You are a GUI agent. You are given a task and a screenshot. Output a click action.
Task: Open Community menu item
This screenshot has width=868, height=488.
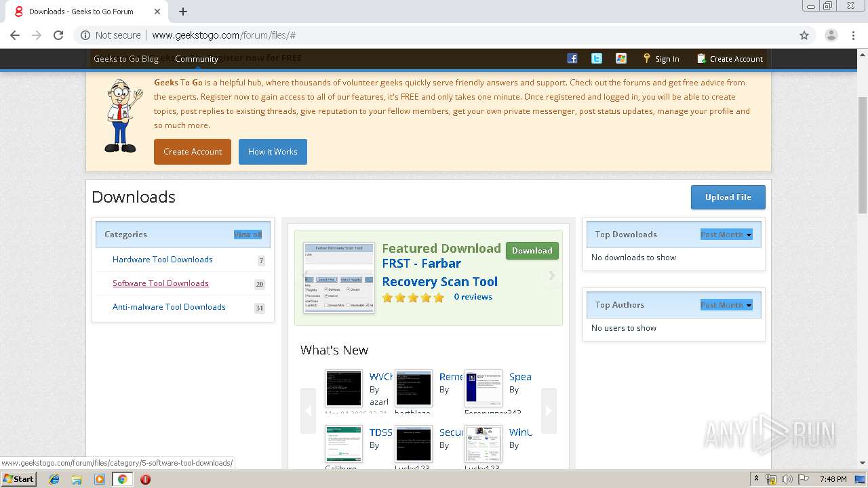(x=197, y=59)
